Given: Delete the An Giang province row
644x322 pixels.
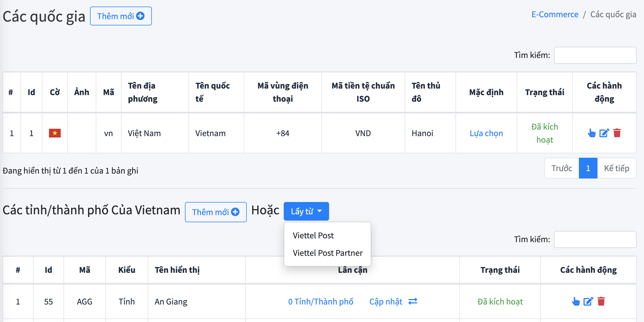Looking at the screenshot, I should click(601, 301).
